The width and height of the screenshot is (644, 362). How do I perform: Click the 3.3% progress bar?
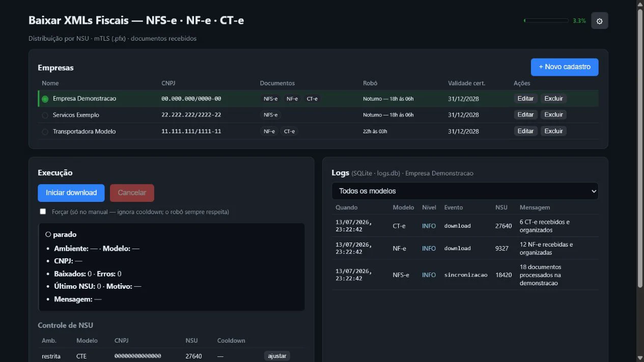tap(546, 21)
